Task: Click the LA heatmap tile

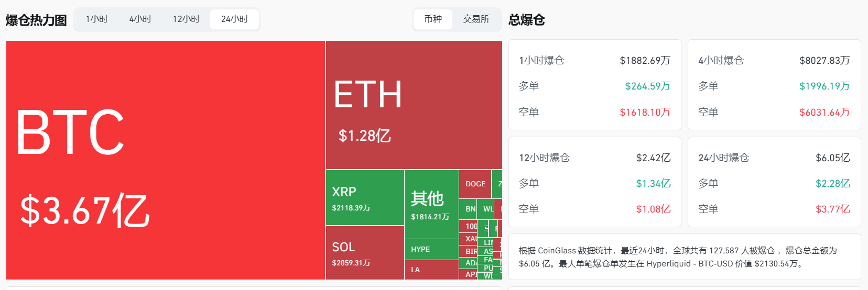Action: [431, 270]
